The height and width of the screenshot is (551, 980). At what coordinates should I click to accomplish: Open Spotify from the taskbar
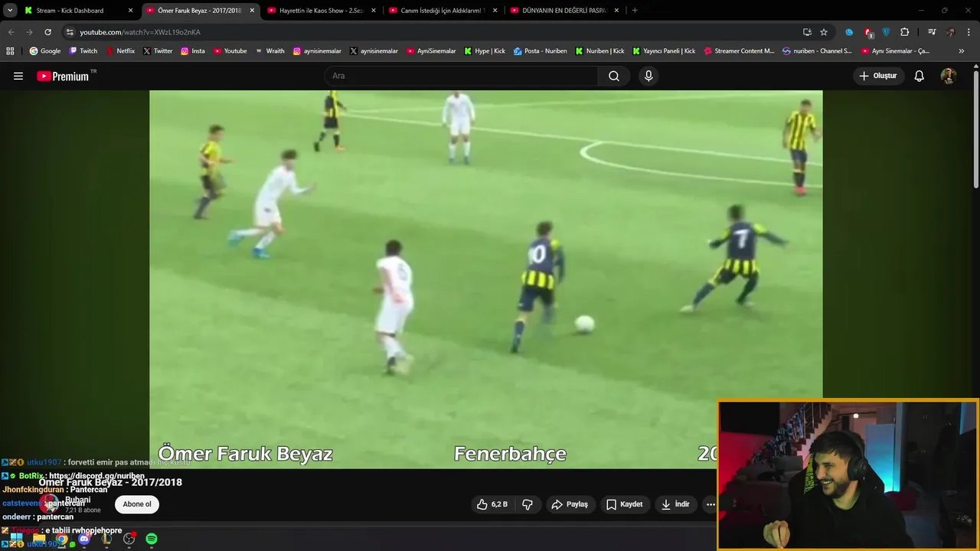point(152,539)
